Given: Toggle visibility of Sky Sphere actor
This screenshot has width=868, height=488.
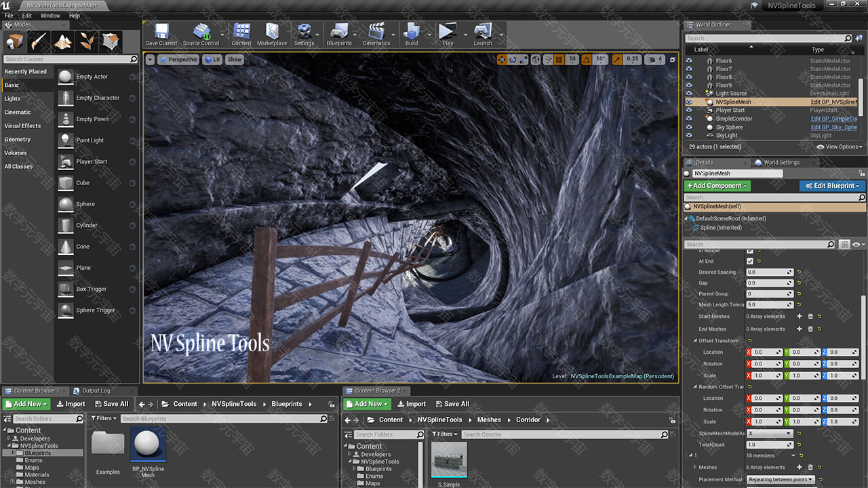Looking at the screenshot, I should (689, 127).
